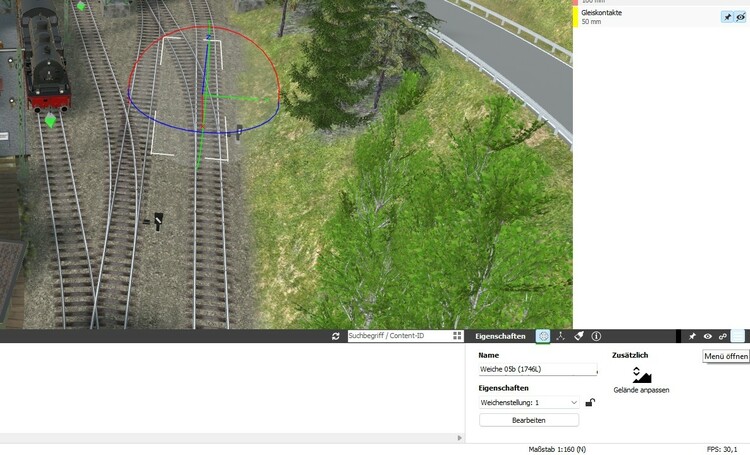Click the black switch signal lantern between tracks
The height and width of the screenshot is (455, 750).
click(158, 221)
